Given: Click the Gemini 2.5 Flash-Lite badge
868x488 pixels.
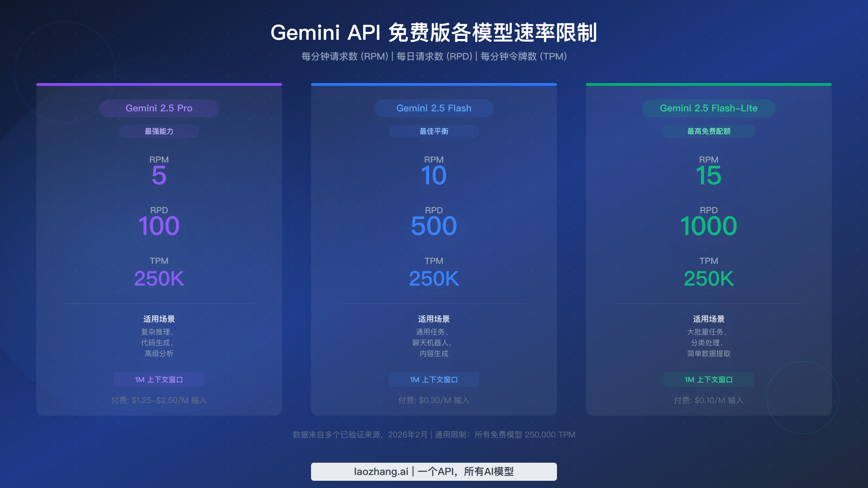Looking at the screenshot, I should tap(709, 108).
